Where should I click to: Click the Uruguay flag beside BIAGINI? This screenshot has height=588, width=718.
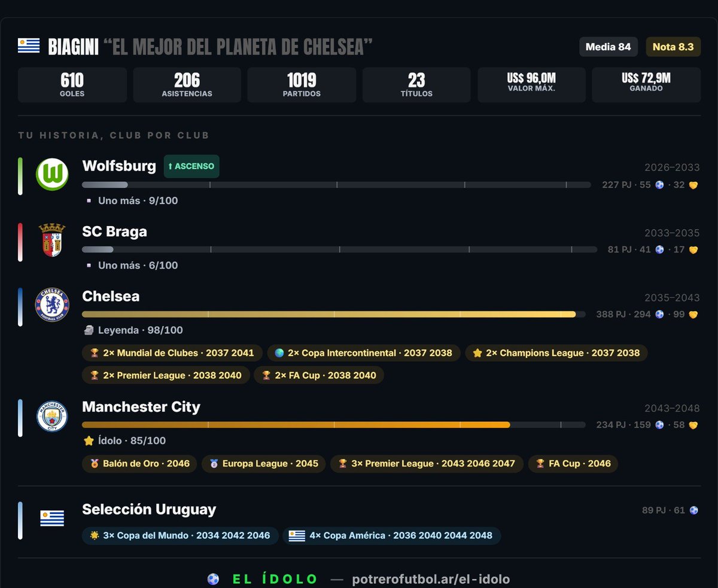pos(29,46)
